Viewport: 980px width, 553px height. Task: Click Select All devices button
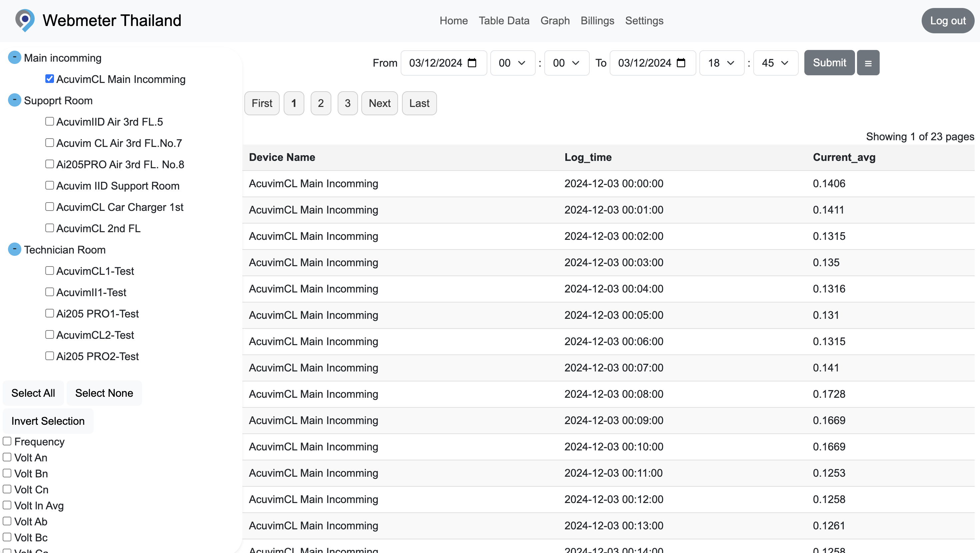coord(33,393)
